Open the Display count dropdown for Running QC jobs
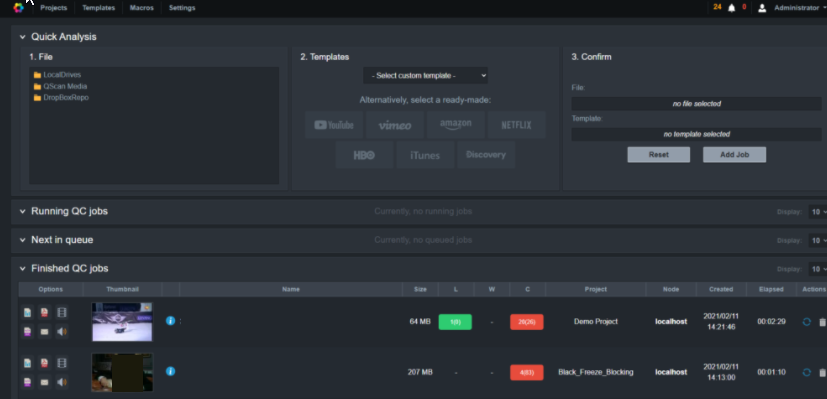 click(818, 212)
